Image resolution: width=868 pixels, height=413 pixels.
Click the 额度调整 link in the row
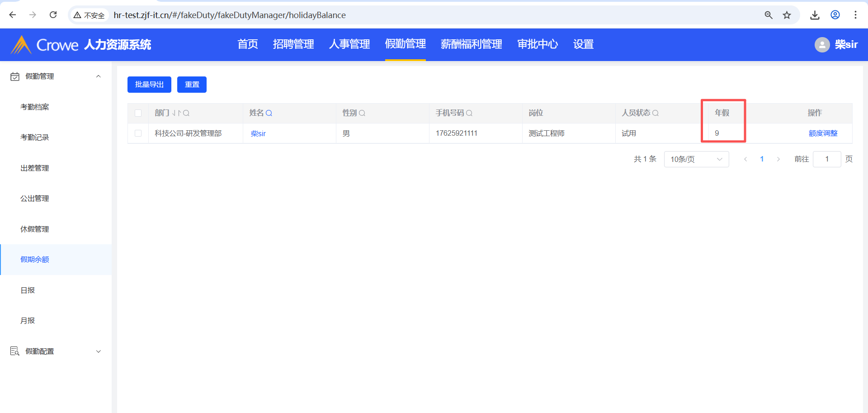[x=823, y=133]
